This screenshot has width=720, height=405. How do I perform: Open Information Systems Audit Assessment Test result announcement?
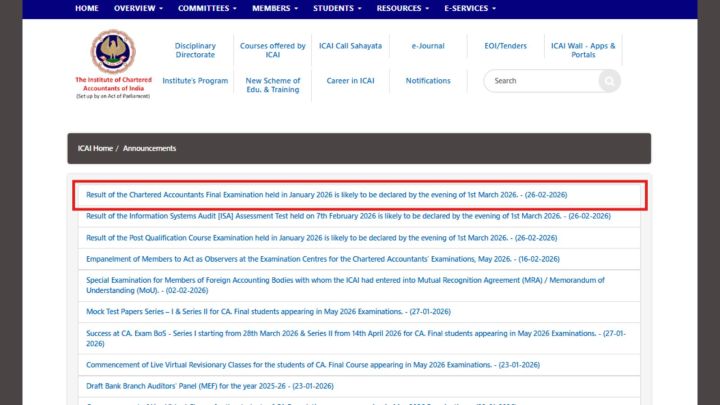[348, 216]
